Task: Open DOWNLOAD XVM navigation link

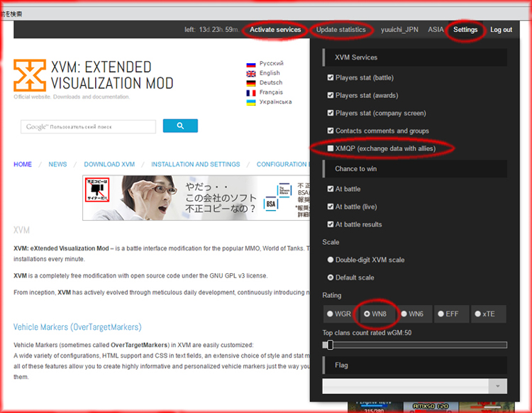Action: 109,165
